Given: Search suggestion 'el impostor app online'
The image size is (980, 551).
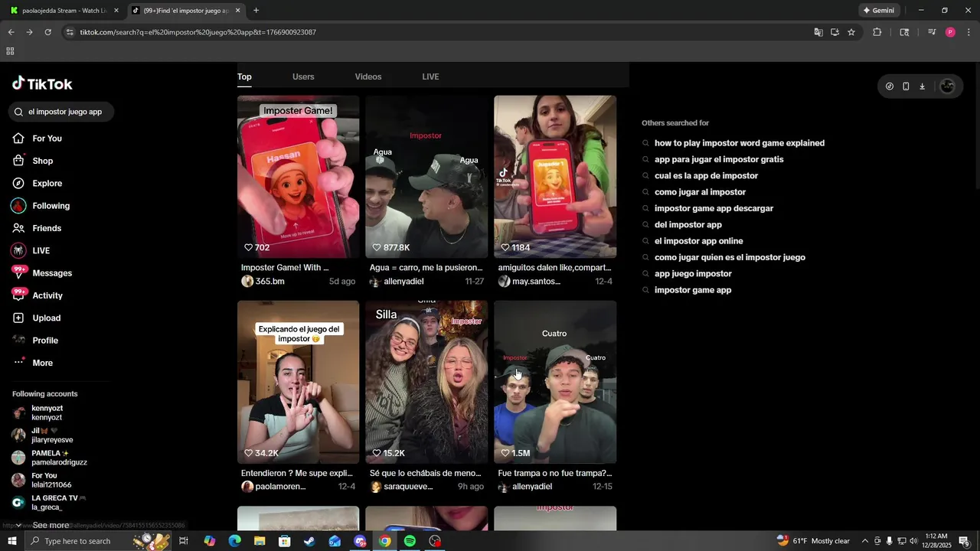Looking at the screenshot, I should click(x=698, y=241).
